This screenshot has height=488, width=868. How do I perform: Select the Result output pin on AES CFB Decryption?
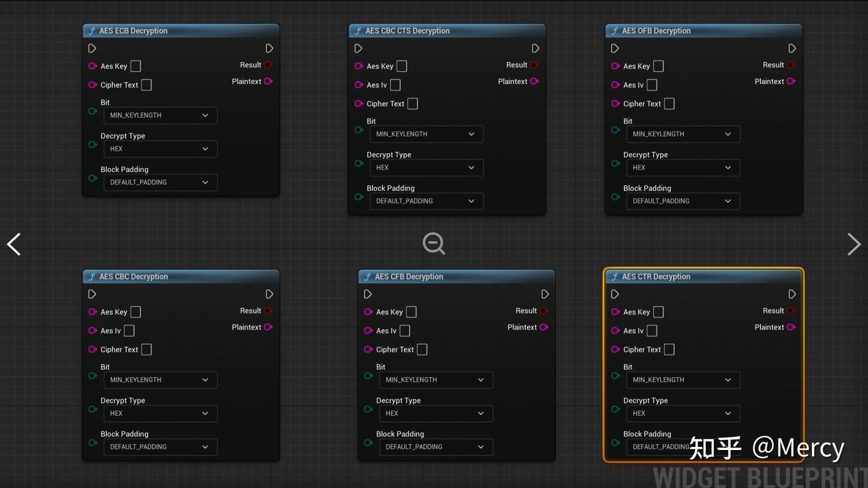coord(544,311)
